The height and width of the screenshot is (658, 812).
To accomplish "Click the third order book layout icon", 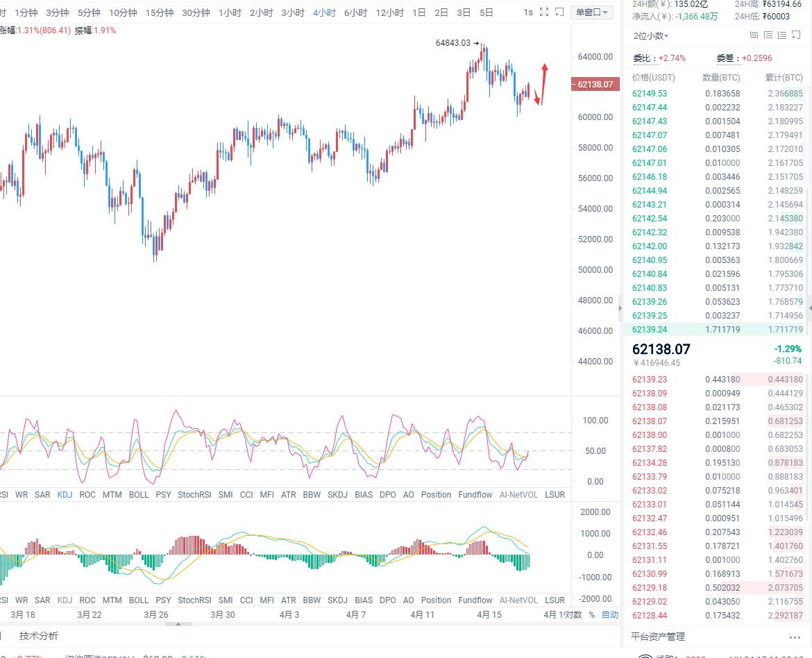I will tap(782, 35).
